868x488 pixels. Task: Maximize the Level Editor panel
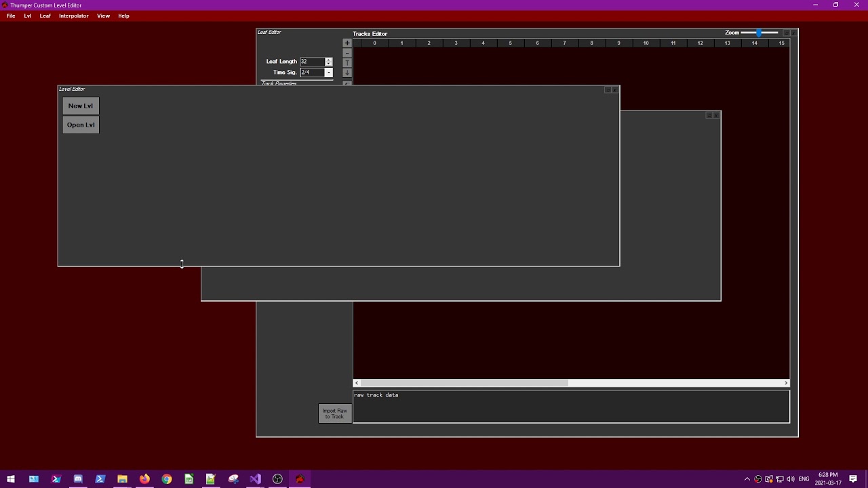click(x=608, y=89)
